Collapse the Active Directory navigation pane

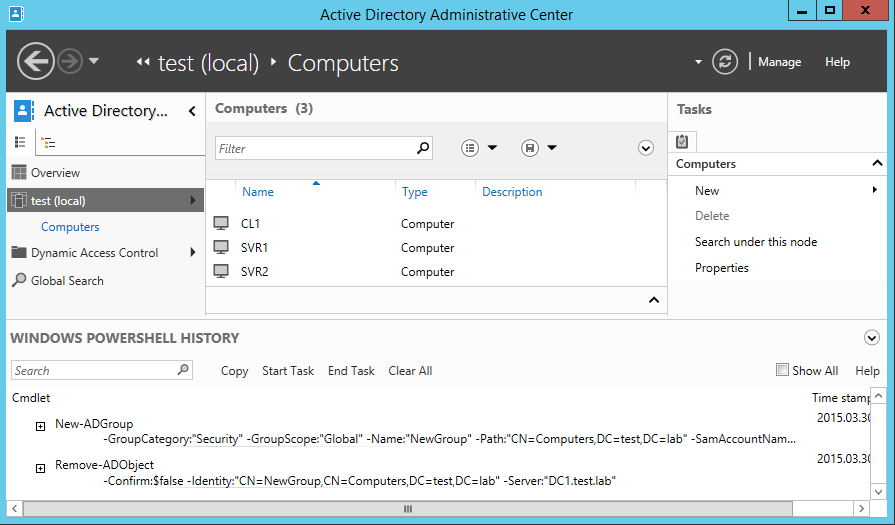(x=192, y=111)
